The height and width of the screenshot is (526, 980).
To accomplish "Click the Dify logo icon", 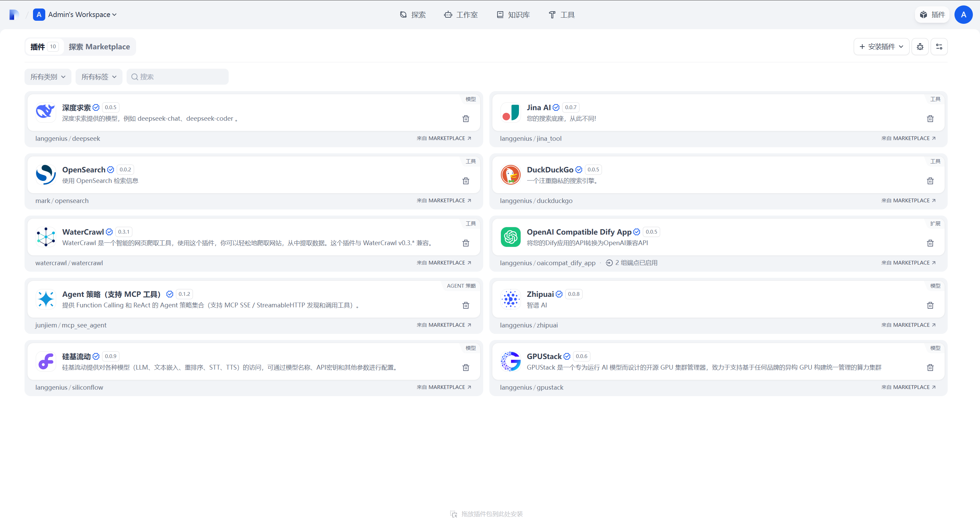I will coord(14,14).
